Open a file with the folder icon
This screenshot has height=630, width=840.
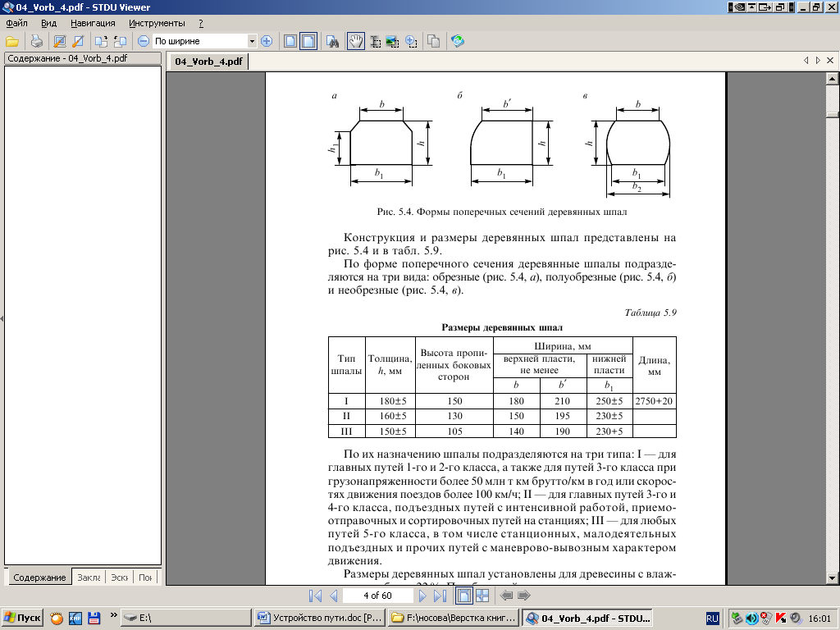(x=12, y=41)
